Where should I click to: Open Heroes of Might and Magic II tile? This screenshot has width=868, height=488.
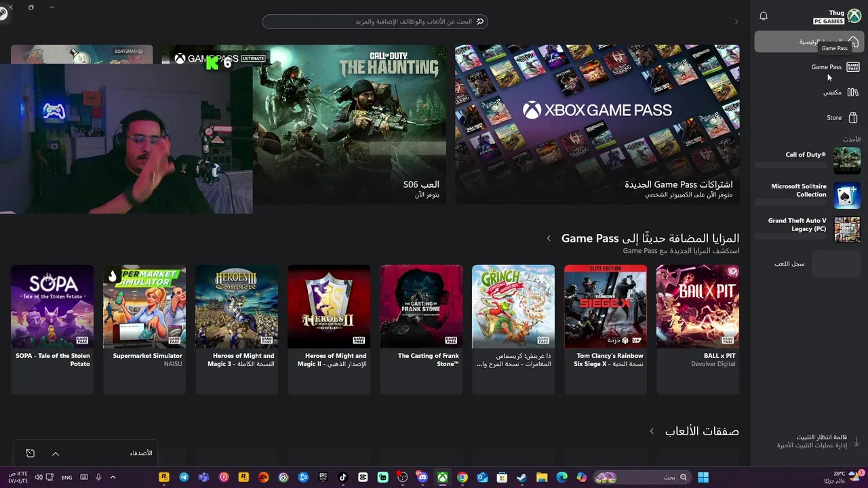pyautogui.click(x=329, y=329)
